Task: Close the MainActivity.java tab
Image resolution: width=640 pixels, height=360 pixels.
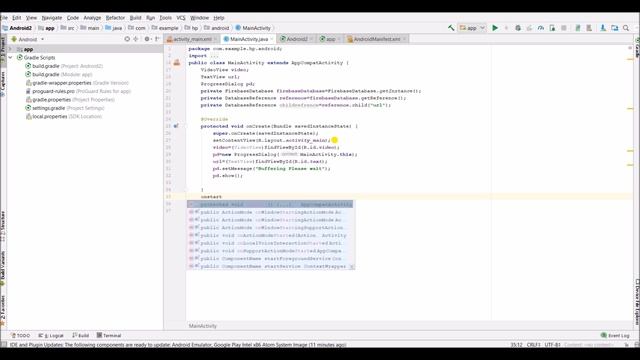Action: (x=272, y=39)
